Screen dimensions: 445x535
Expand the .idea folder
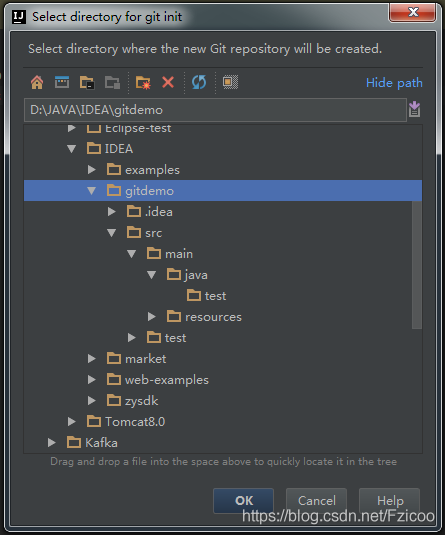click(x=112, y=212)
